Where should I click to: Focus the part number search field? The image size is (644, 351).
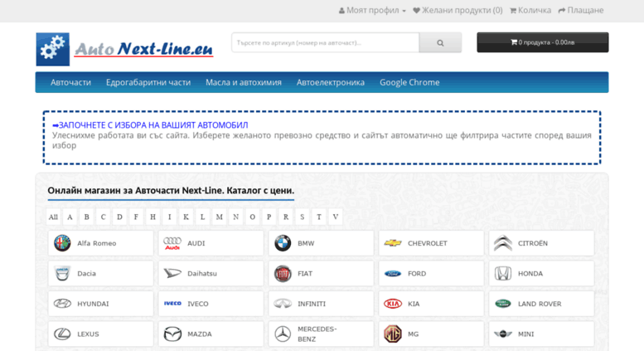(325, 43)
